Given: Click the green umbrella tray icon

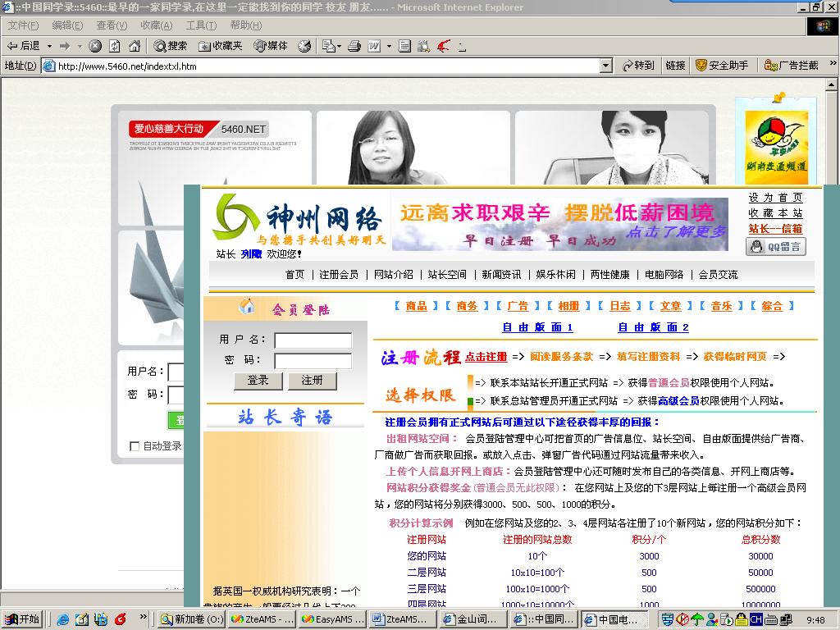Looking at the screenshot, I should [x=697, y=620].
